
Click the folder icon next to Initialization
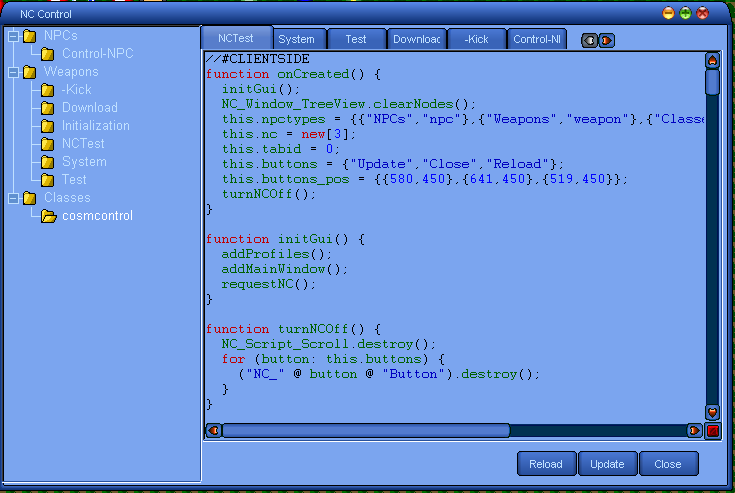tap(48, 126)
